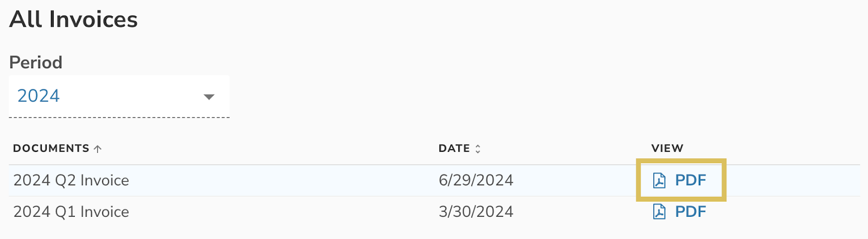Click the All Invoices heading
Image resolution: width=868 pixels, height=239 pixels.
coord(74,20)
